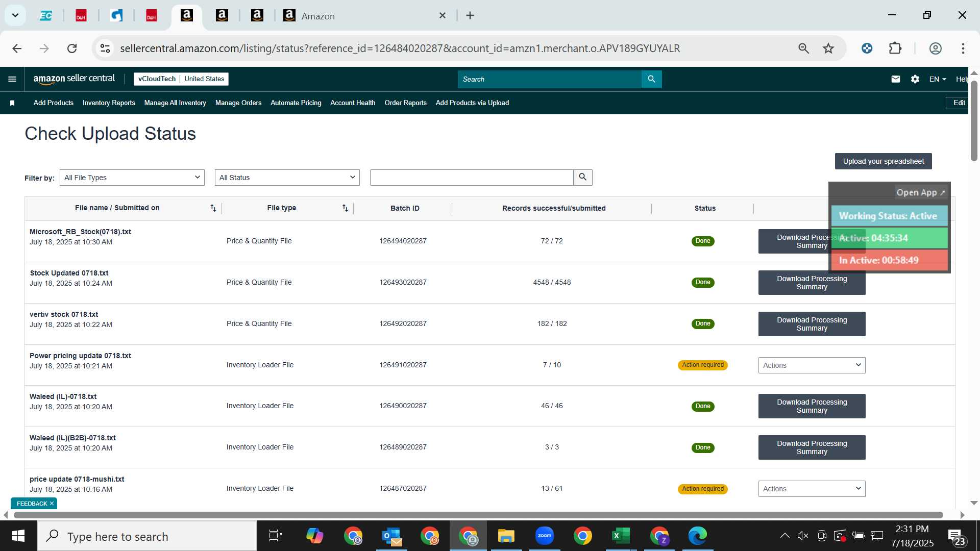
Task: Click the Windows Start button
Action: (18, 536)
